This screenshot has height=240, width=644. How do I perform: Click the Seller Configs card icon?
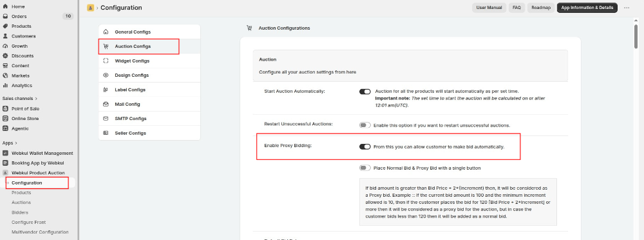(106, 133)
